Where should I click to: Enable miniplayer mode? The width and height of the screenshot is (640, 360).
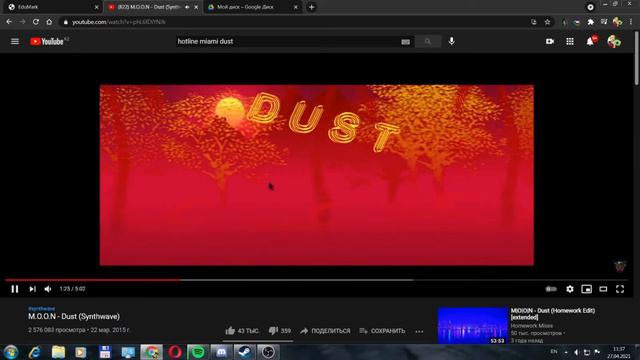tap(587, 289)
